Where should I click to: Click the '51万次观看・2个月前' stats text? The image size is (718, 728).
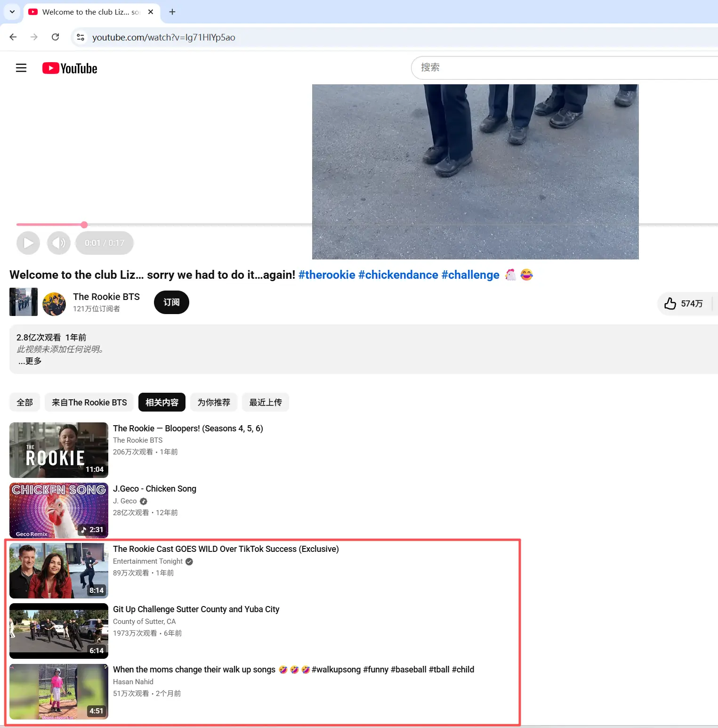pyautogui.click(x=147, y=694)
